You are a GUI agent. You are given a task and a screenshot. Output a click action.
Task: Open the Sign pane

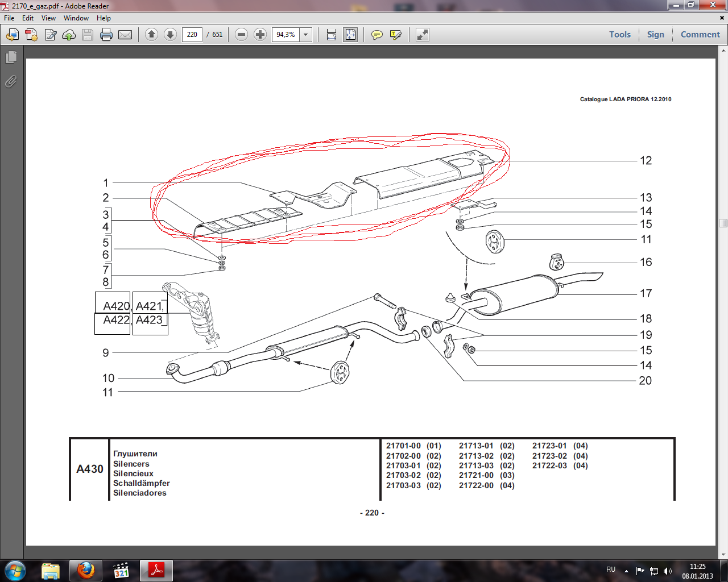655,35
